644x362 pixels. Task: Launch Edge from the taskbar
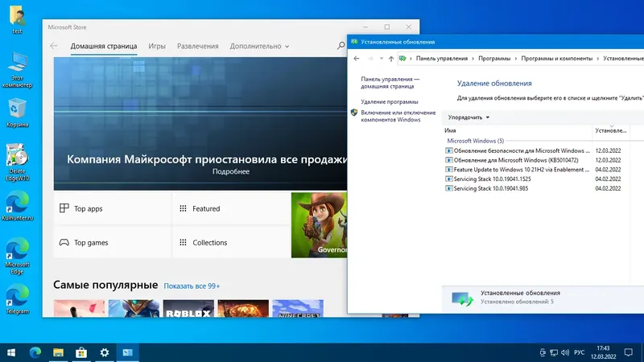[x=35, y=352]
